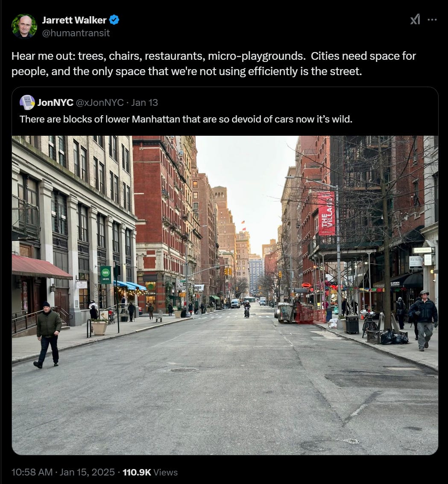Click JonNYC's small profile avatar
Viewport: 448px width, 484px height.
(27, 102)
